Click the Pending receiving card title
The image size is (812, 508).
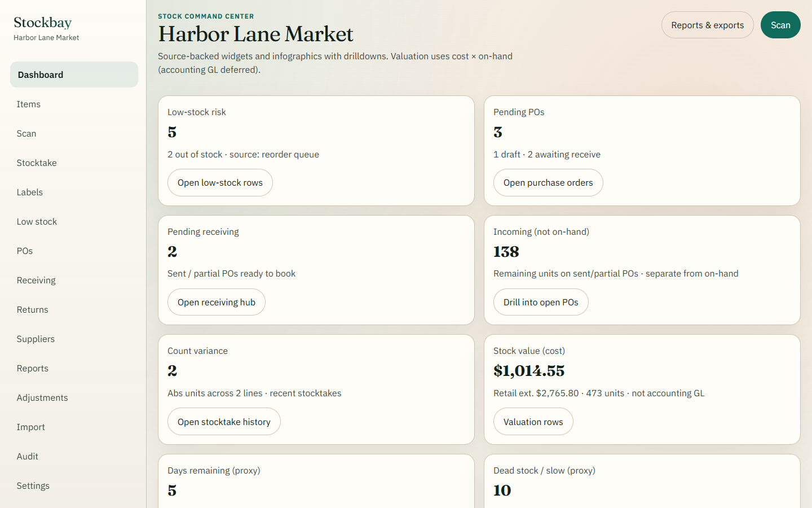[x=203, y=232]
